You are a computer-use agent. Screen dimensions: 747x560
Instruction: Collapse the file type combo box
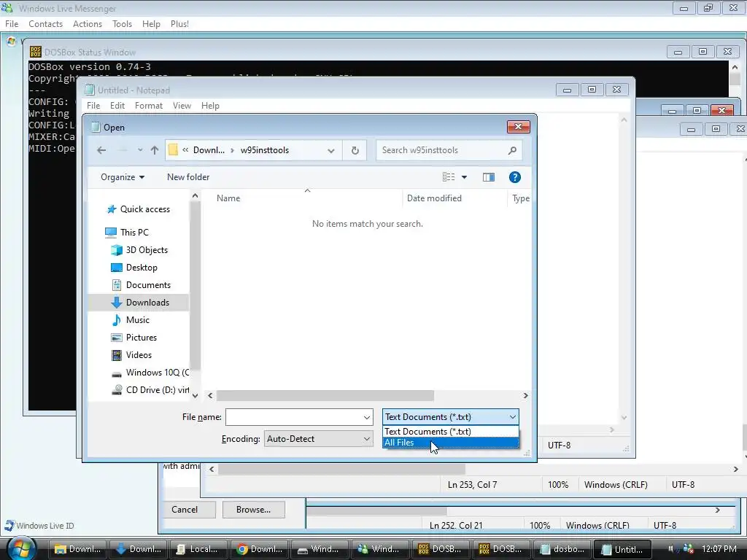coord(512,417)
